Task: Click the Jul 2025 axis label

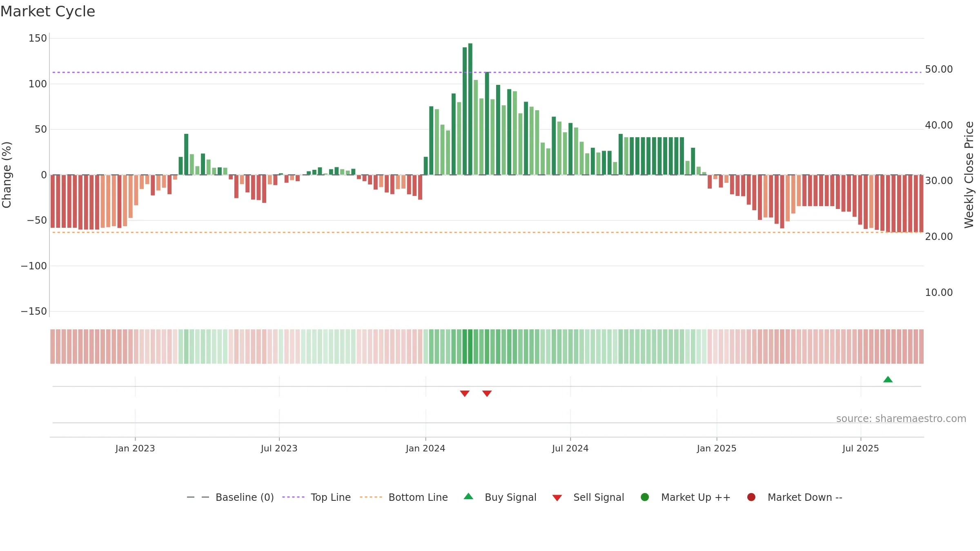Action: [x=861, y=449]
